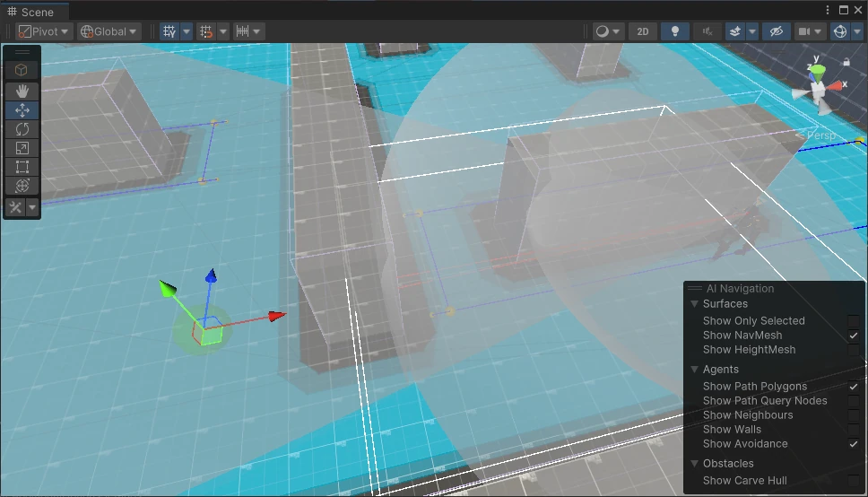
Task: Select the Hand view tool
Action: (22, 91)
